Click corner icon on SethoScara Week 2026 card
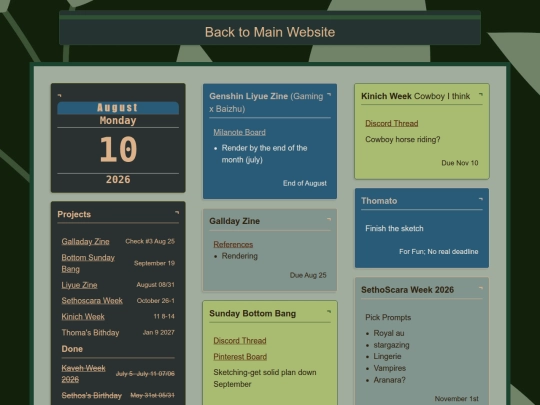 tap(481, 288)
